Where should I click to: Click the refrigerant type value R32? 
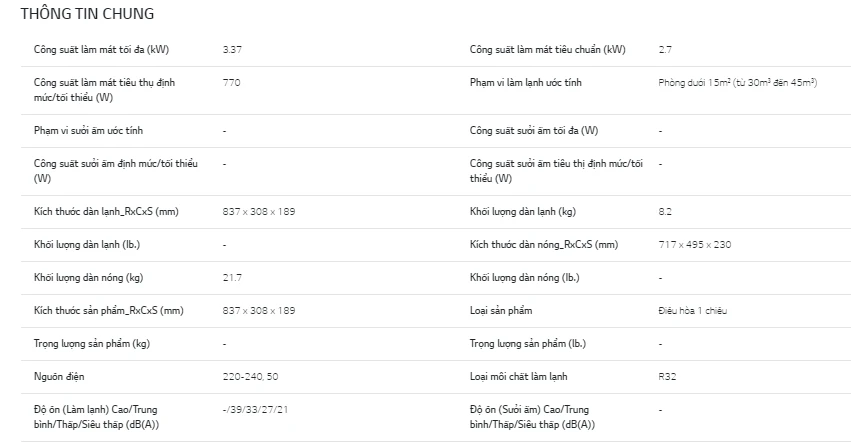(x=667, y=376)
